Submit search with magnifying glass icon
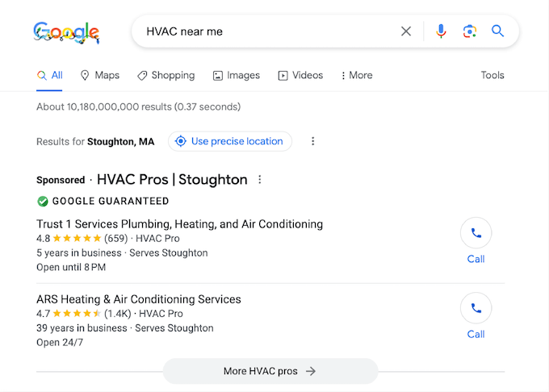Image resolution: width=549 pixels, height=392 pixels. [x=498, y=31]
